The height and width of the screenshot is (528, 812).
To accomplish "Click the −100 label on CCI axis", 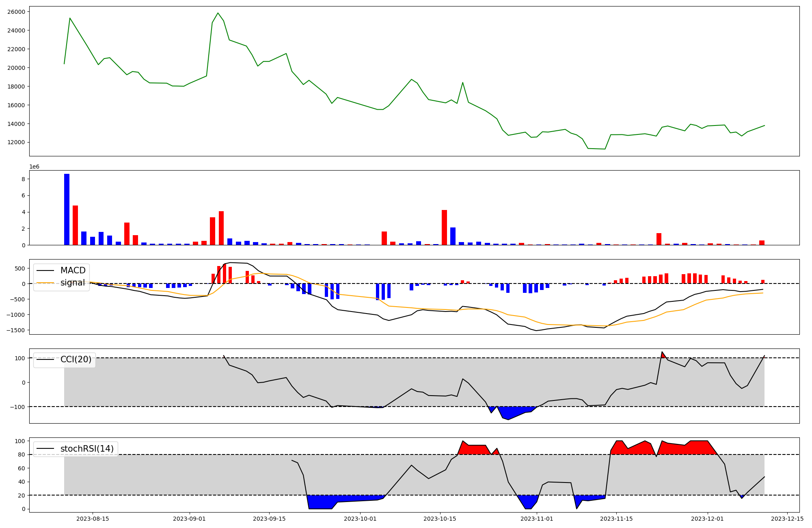I will pos(18,407).
